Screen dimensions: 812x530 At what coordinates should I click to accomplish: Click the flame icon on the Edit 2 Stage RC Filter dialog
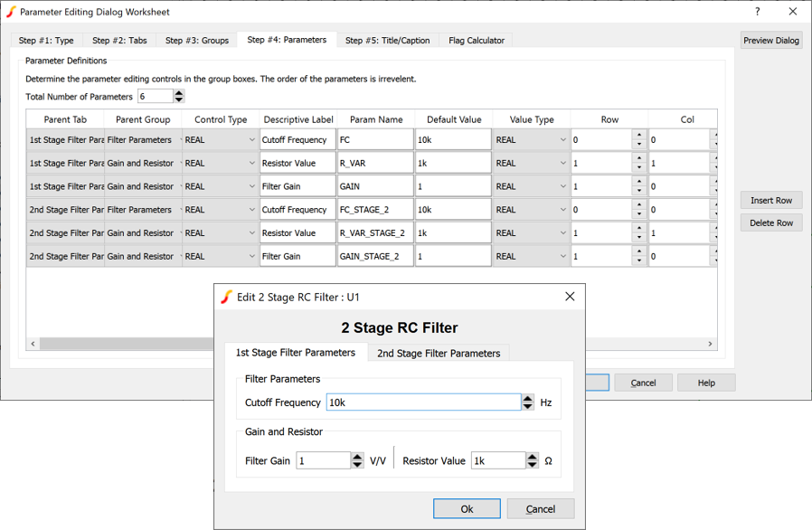tap(226, 297)
